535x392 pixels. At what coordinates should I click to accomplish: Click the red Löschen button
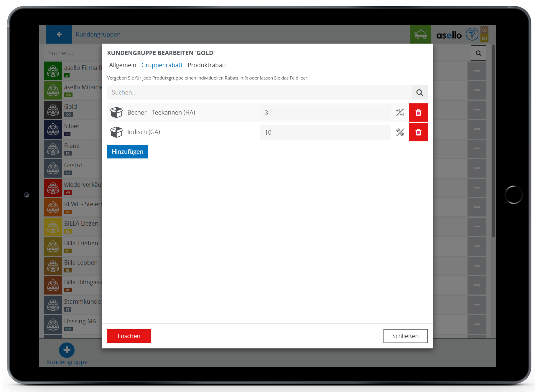pos(129,336)
